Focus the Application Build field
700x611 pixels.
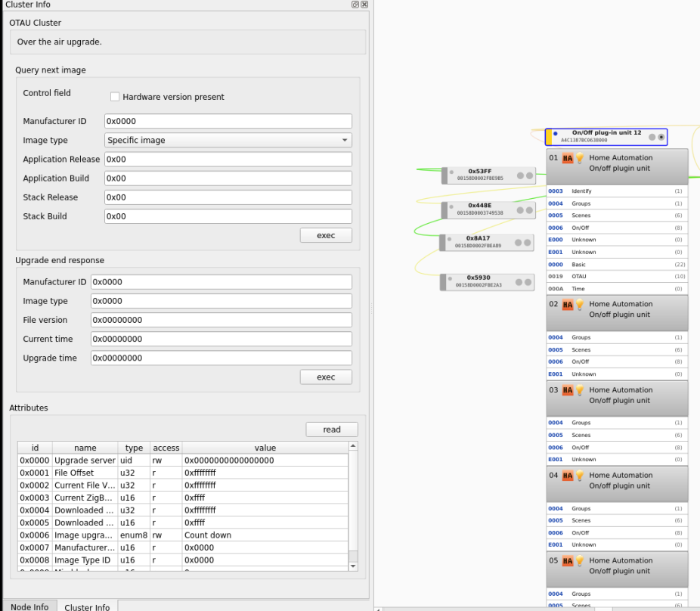tap(228, 178)
